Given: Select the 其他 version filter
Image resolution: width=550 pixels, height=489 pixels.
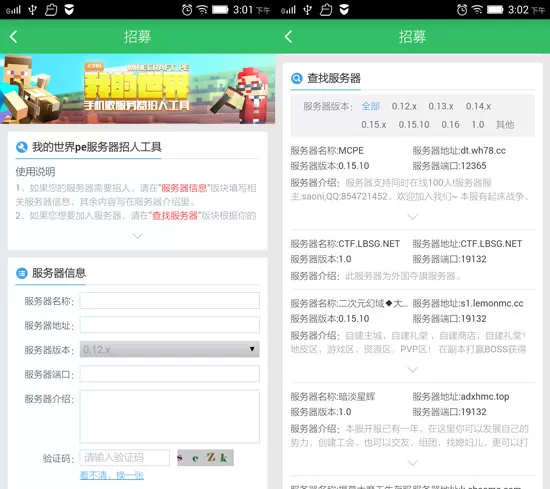Looking at the screenshot, I should pyautogui.click(x=505, y=125).
